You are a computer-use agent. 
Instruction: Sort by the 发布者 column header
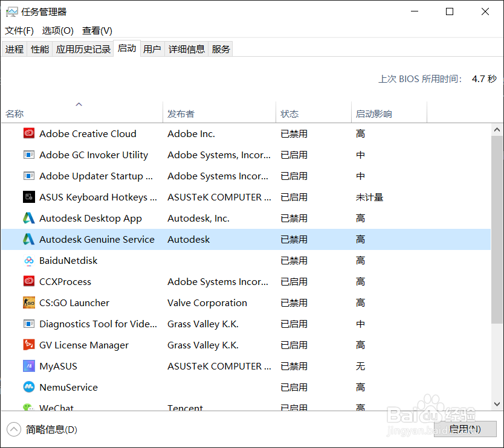(x=219, y=112)
